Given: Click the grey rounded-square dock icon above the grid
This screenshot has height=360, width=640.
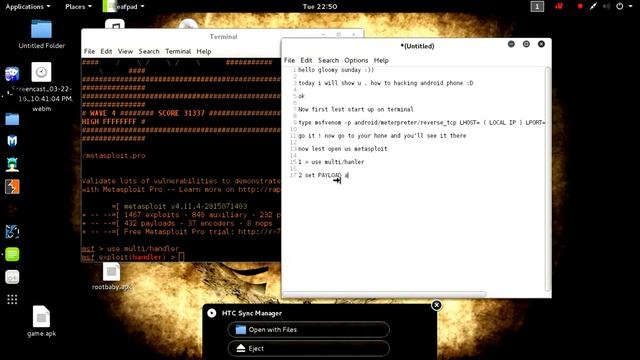Looking at the screenshot, I should 12,277.
